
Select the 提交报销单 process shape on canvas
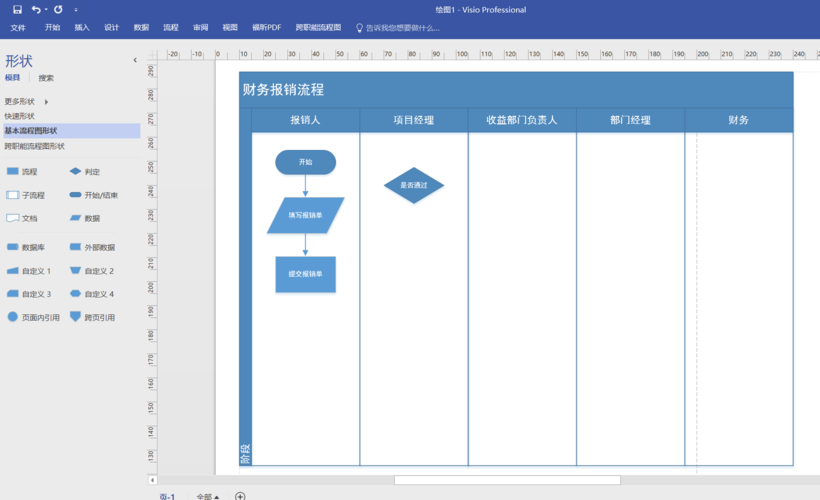tap(305, 274)
